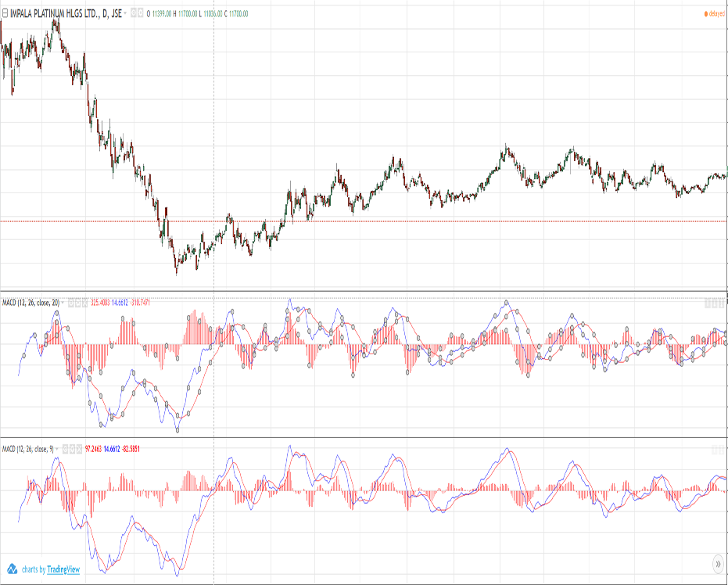Open the Impala Platinum symbol dropdown arrow
Screen dimensions: 728x585
[125, 13]
